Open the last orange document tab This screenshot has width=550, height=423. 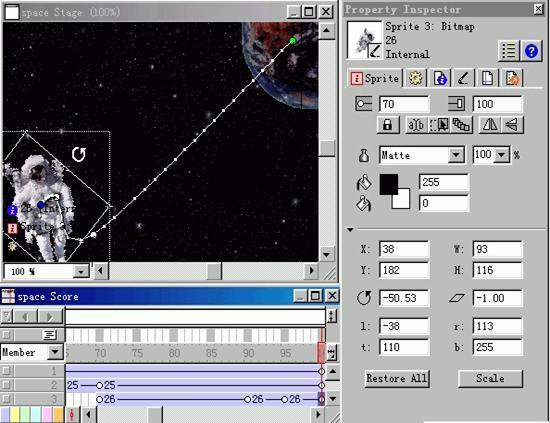511,78
